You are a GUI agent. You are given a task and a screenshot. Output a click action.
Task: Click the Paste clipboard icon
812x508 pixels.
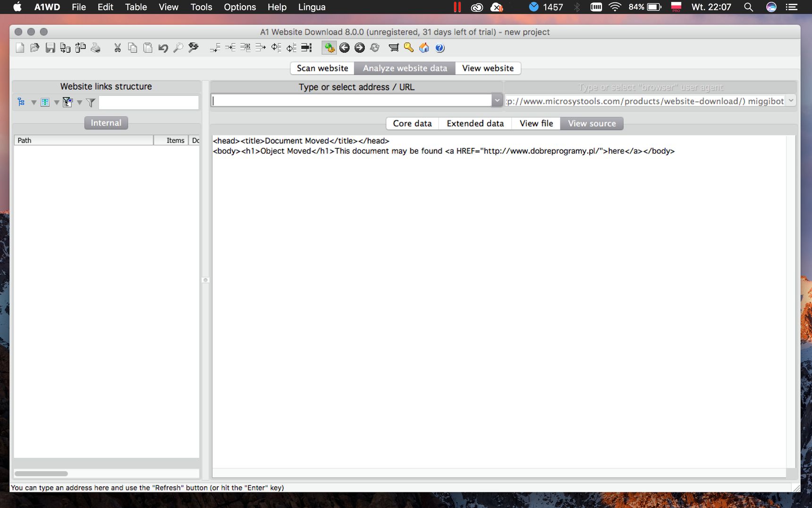tap(148, 48)
